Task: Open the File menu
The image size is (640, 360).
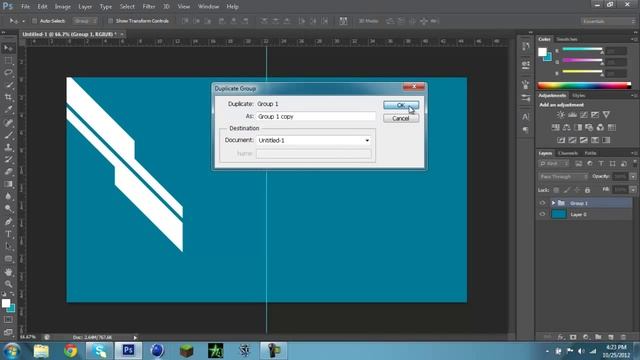Action: (x=25, y=7)
